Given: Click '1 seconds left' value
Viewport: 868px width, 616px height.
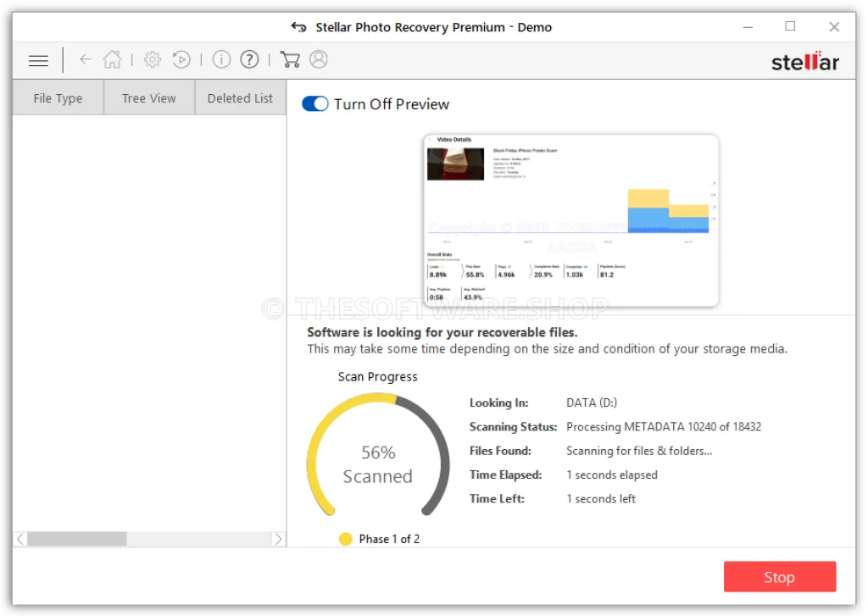Looking at the screenshot, I should coord(601,499).
